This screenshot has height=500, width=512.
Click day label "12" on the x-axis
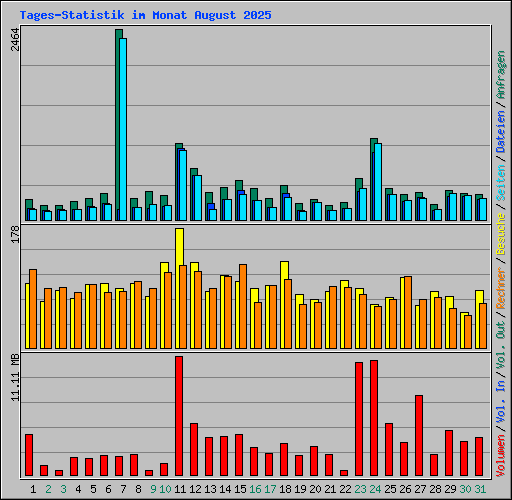[x=195, y=489]
